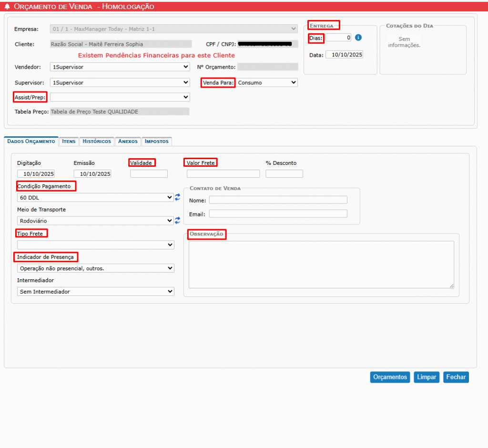The height and width of the screenshot is (448, 488).
Task: Switch to the Impostos tab
Action: click(156, 142)
